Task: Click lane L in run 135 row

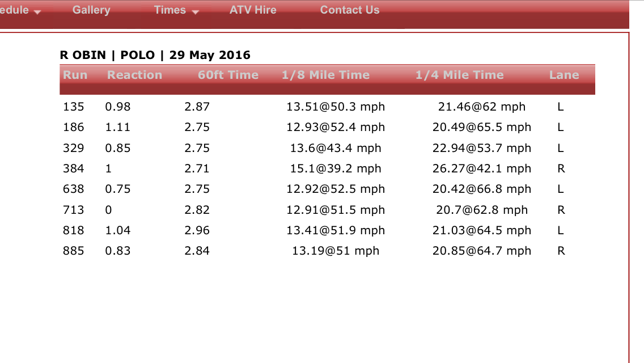Action: [561, 107]
